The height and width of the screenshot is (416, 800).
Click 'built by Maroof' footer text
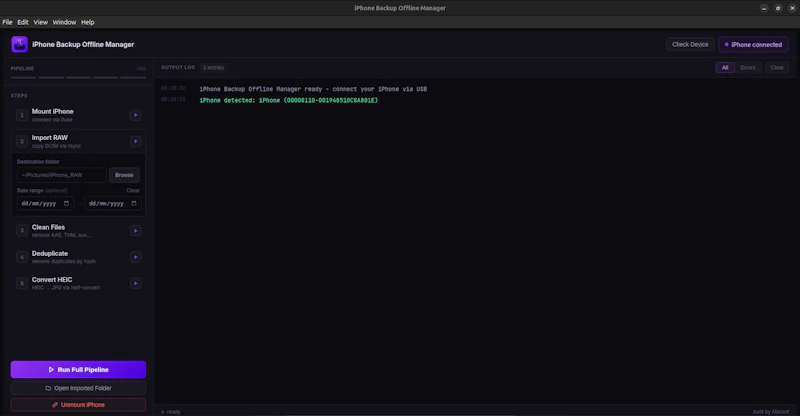[771, 412]
